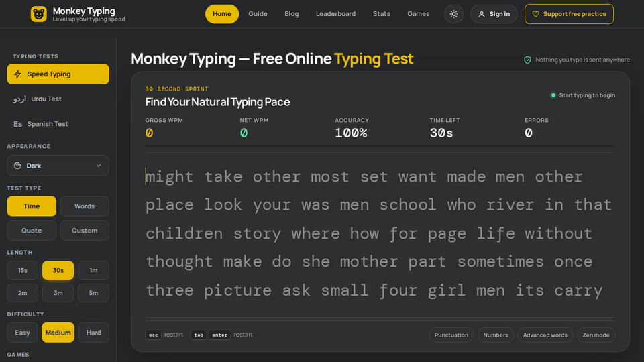Set difficulty to Medium
The width and height of the screenshot is (644, 362).
pos(58,333)
